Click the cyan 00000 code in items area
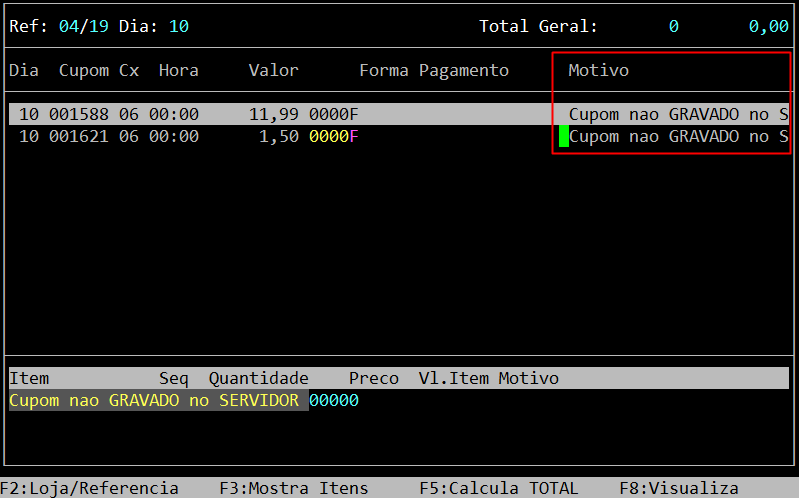 [x=334, y=400]
